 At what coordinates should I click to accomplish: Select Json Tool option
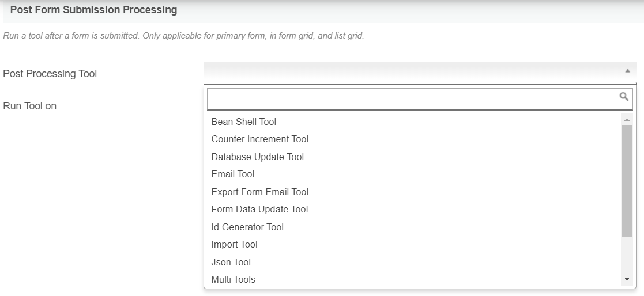pyautogui.click(x=231, y=262)
